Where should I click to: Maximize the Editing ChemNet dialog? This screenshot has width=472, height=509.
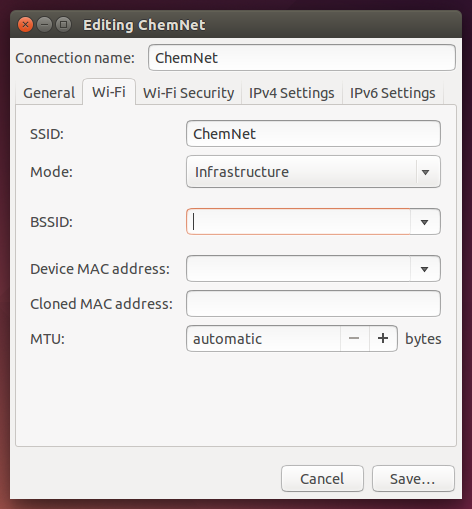[x=63, y=25]
